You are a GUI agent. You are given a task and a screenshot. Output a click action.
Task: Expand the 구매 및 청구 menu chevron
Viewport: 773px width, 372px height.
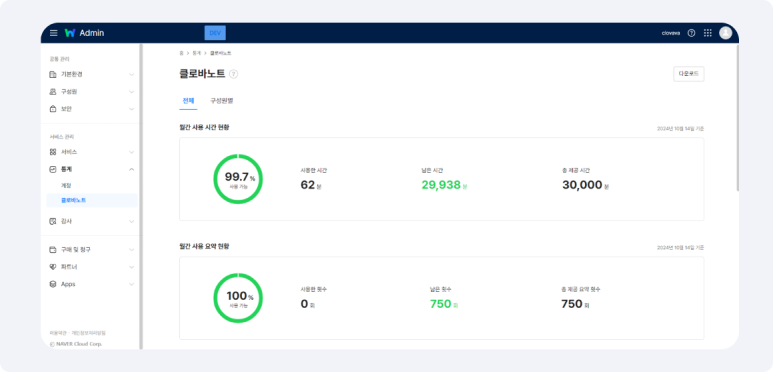pyautogui.click(x=132, y=250)
